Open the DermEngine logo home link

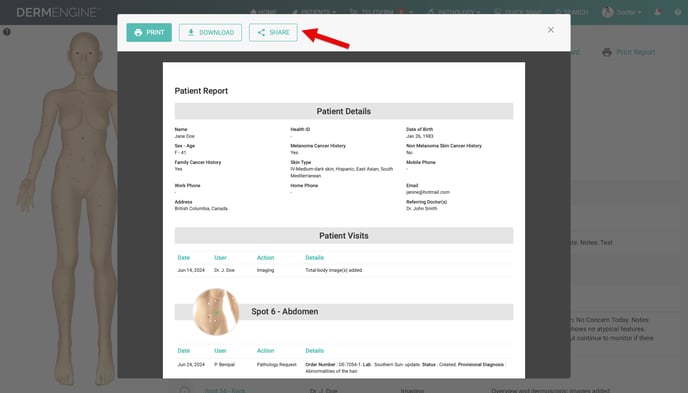[58, 12]
